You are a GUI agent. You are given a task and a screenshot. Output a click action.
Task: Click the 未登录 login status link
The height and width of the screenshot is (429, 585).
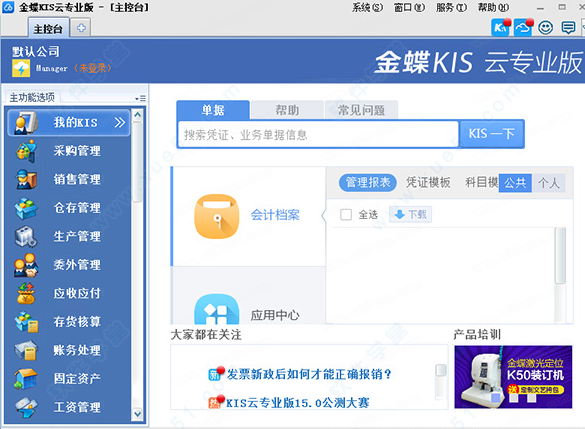click(x=92, y=68)
